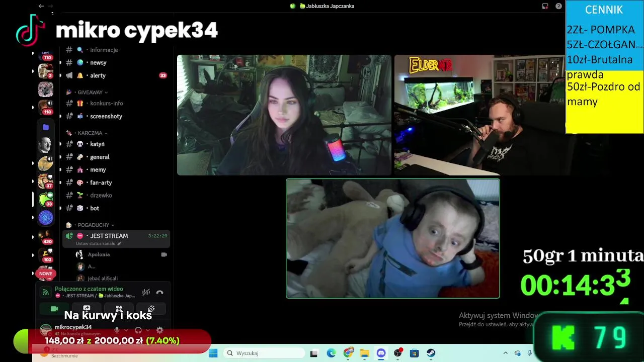Open the server with the 420 badge
Screen dimensions: 644x362
46,237
